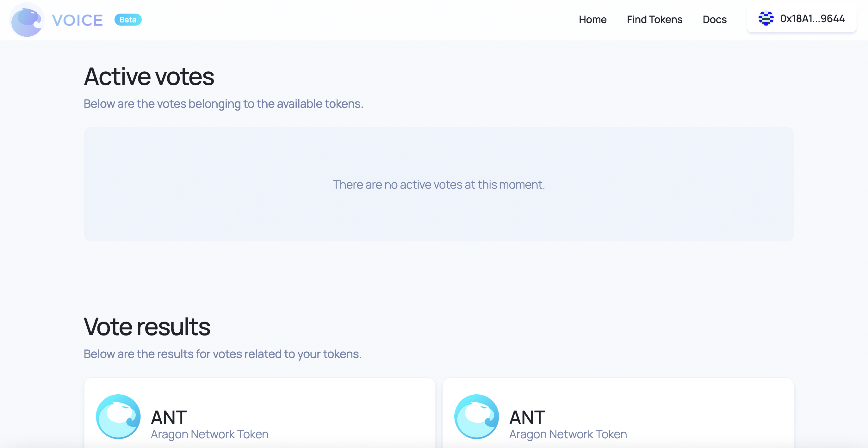
Task: Click the first ANT token icon
Action: click(x=118, y=416)
